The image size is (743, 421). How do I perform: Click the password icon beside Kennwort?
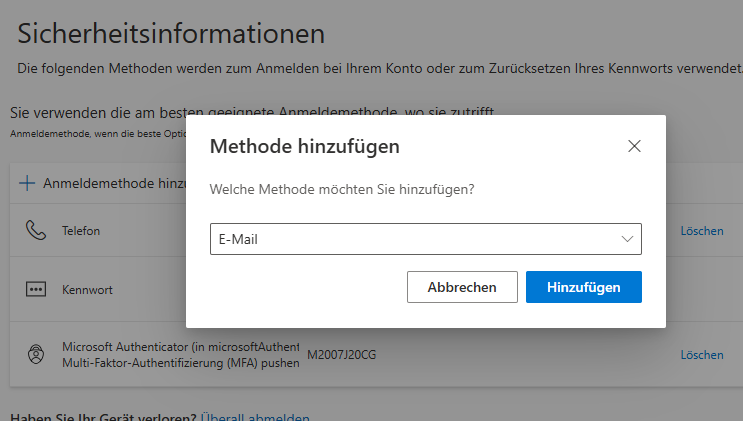36,289
